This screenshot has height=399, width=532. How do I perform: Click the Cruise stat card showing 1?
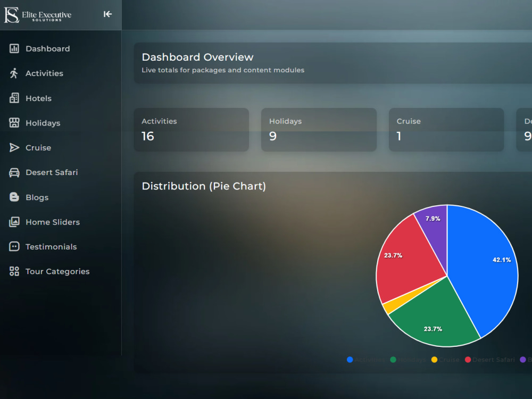click(x=446, y=130)
